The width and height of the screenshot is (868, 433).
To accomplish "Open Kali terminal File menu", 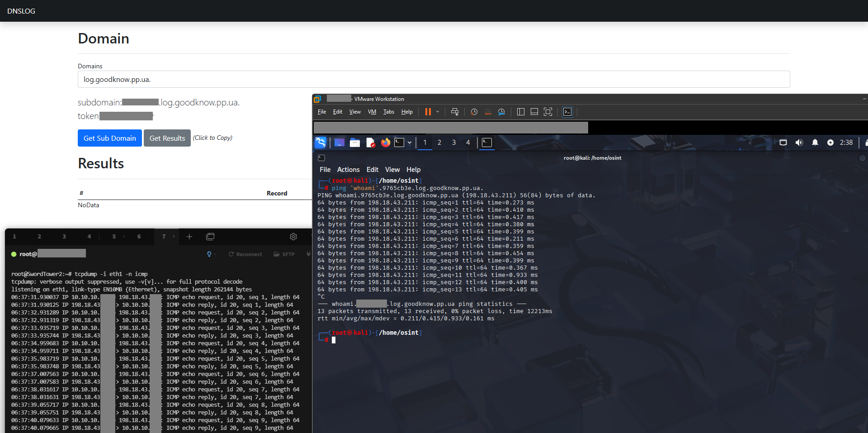I will (x=325, y=170).
